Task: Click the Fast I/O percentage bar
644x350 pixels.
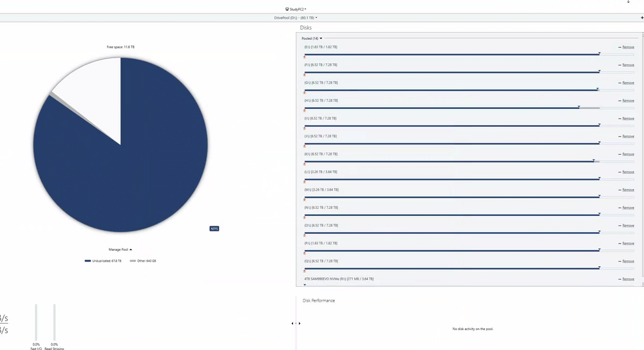Action: [36, 322]
